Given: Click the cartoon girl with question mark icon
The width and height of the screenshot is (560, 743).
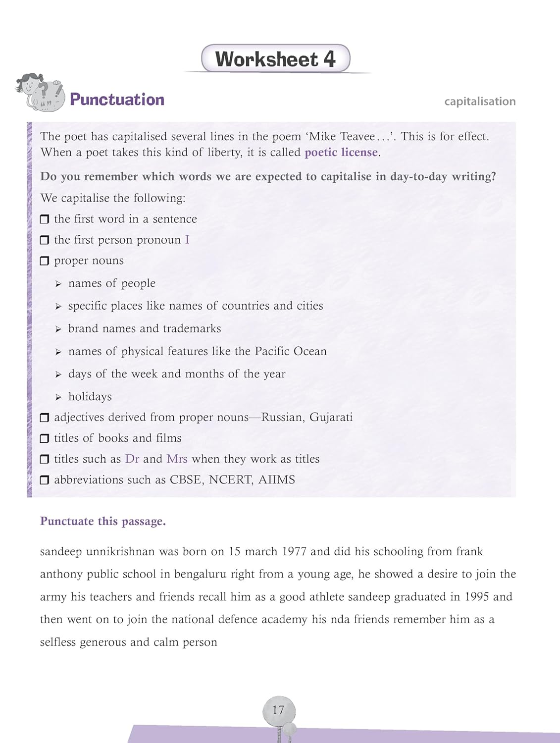Looking at the screenshot, I should (40, 92).
